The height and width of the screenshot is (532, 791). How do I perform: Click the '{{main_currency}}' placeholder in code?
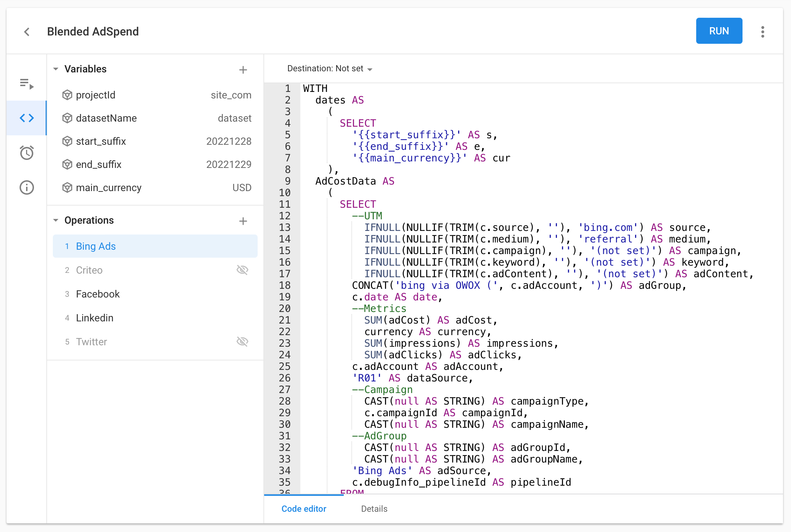410,158
